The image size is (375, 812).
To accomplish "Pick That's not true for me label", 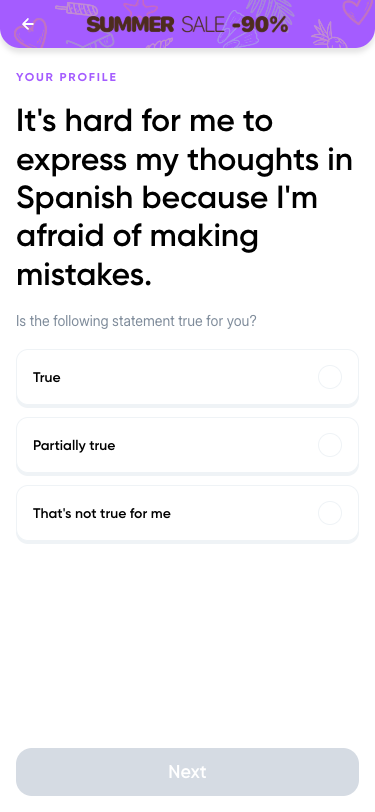I will pos(102,514).
